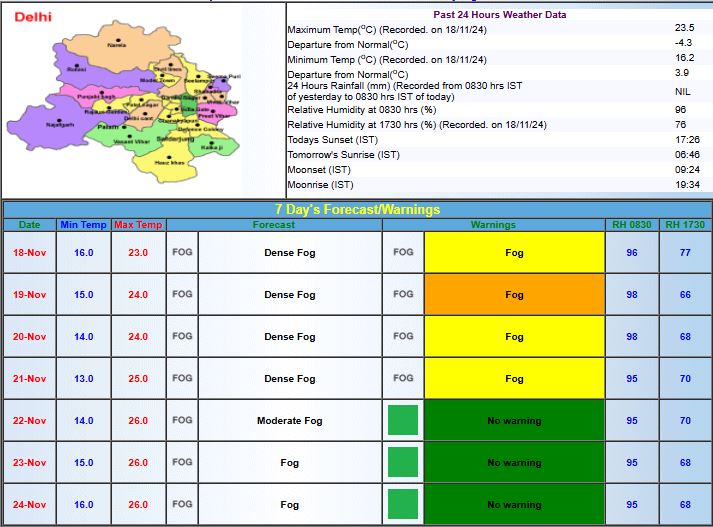
Task: Click the warning FOG icon in 20-Nov row
Action: point(403,336)
